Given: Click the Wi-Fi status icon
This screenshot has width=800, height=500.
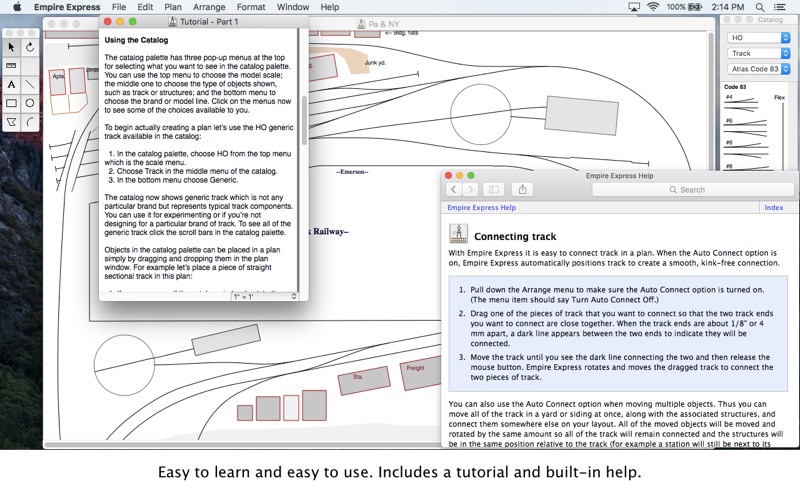Looking at the screenshot, I should click(x=653, y=7).
